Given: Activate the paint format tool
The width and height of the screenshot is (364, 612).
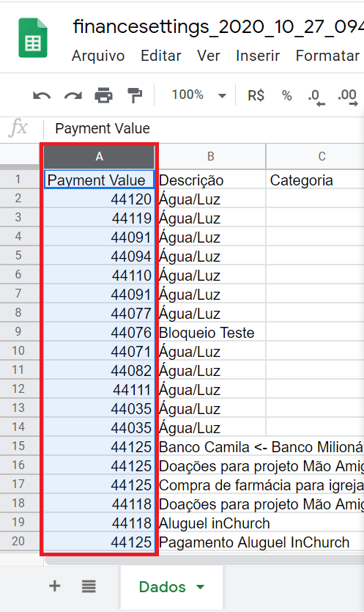Looking at the screenshot, I should pos(135,95).
